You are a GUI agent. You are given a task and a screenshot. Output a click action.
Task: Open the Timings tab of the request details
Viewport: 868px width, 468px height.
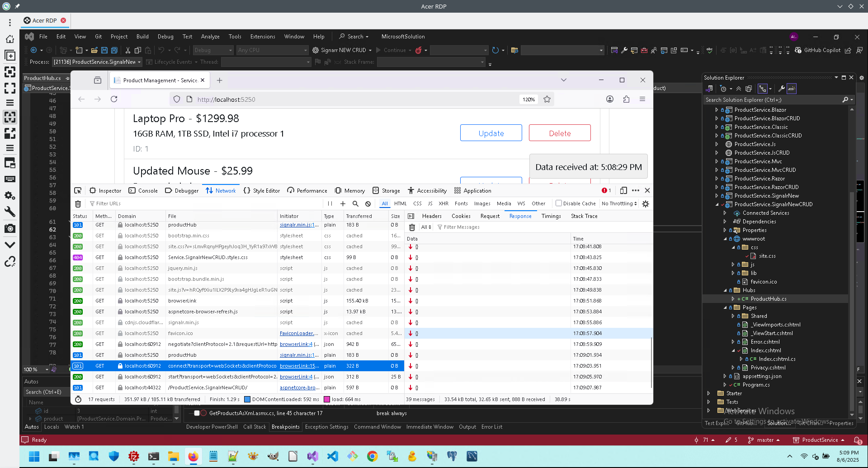coord(551,216)
